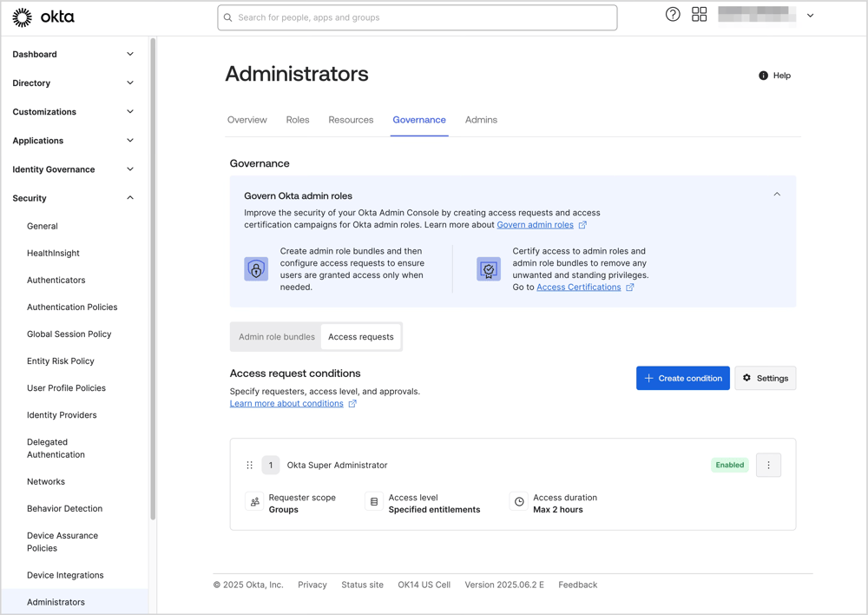Collapse the Govern Okta admin roles panel
This screenshot has height=615, width=868.
pyautogui.click(x=777, y=195)
